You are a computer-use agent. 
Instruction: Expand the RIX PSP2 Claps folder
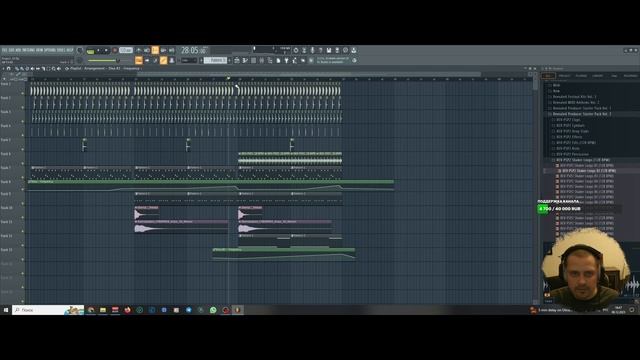click(568, 120)
